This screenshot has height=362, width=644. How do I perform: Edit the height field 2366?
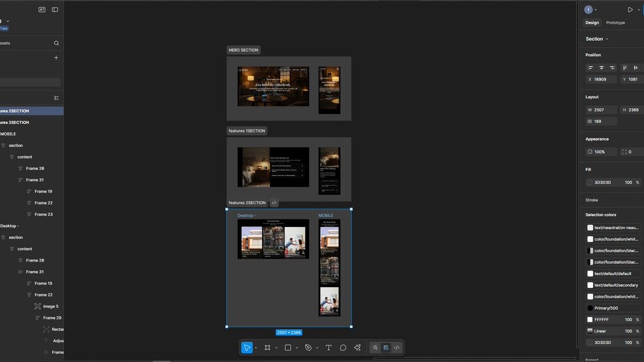point(633,110)
